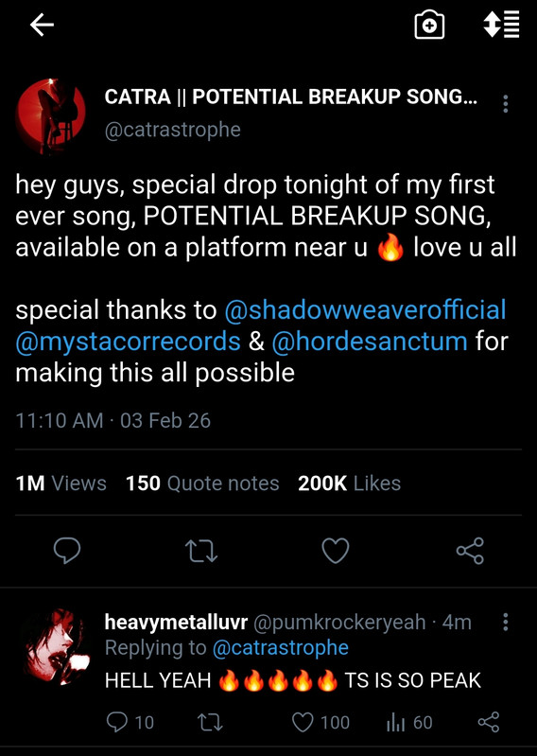The width and height of the screenshot is (537, 756).
Task: Like the main post with heart
Action: pos(336,551)
